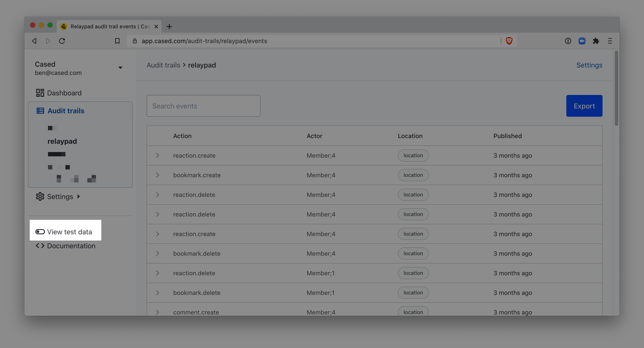This screenshot has height=348, width=644.
Task: Click the Dashboard grid icon in sidebar
Action: tap(40, 93)
